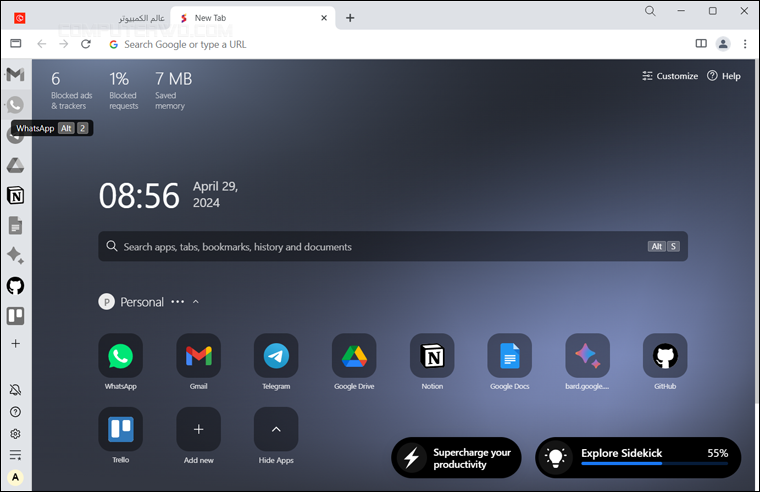
Task: Launch the Google Docs app tile
Action: [x=509, y=356]
